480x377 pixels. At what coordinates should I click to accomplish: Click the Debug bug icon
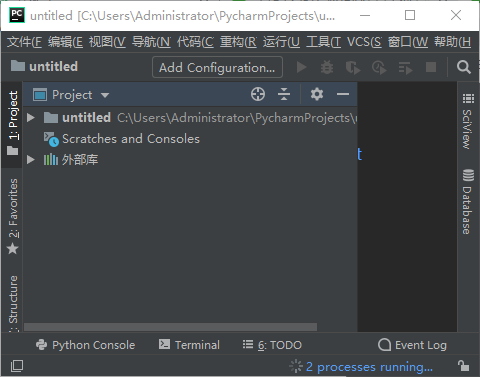coord(327,67)
